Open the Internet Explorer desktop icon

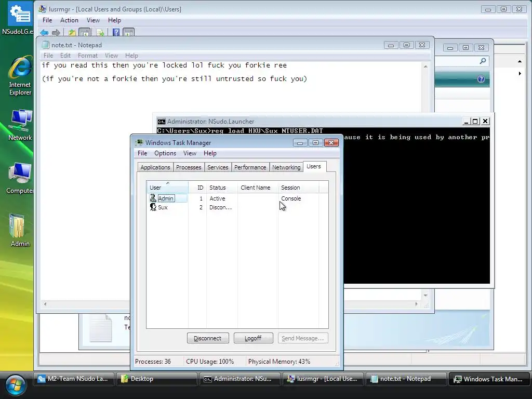point(20,76)
